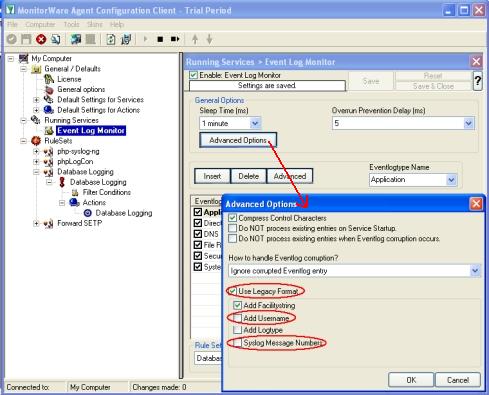Collapse the My Computer tree node
This screenshot has height=395, width=489.
coord(11,59)
